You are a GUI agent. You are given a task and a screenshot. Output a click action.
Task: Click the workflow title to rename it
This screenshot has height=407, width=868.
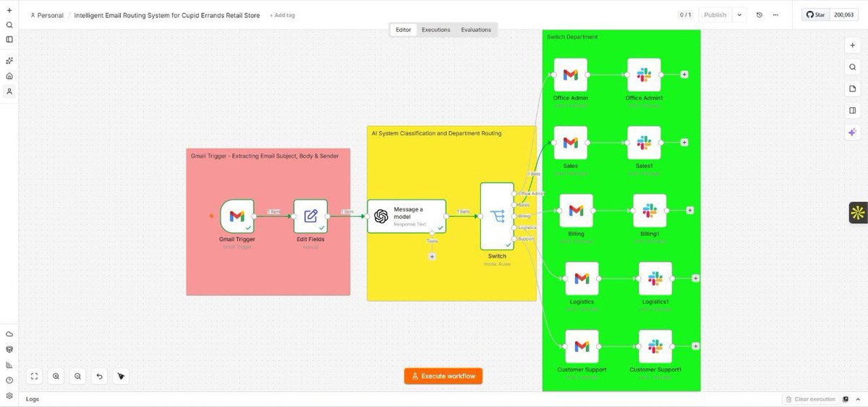[167, 15]
